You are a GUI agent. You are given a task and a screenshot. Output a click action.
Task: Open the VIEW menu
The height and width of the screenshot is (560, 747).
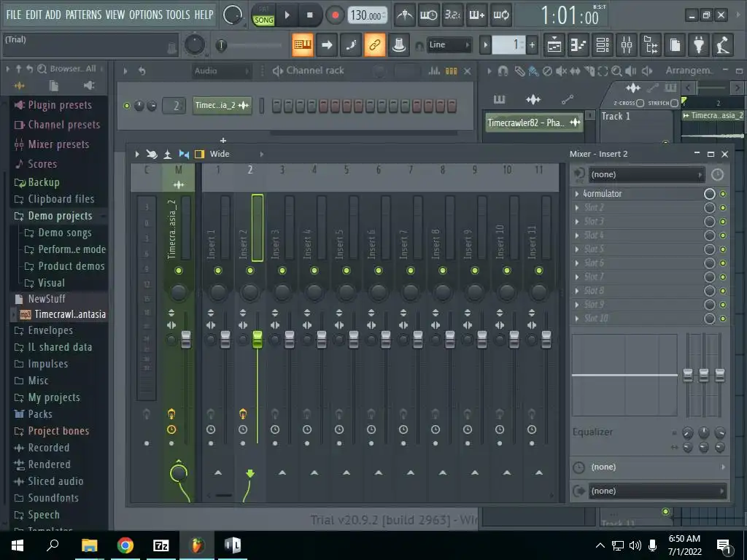click(115, 15)
